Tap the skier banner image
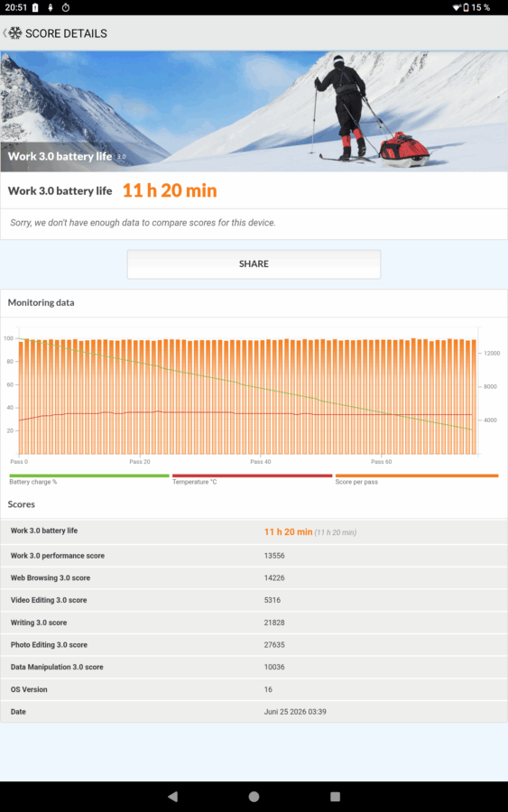508x812 pixels. tap(254, 111)
